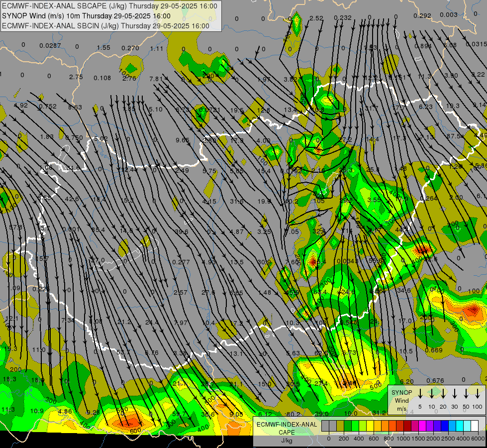The image size is (487, 448).
Task: Click the 10 m/s wind arrow in SYNOP legend
Action: click(x=431, y=394)
